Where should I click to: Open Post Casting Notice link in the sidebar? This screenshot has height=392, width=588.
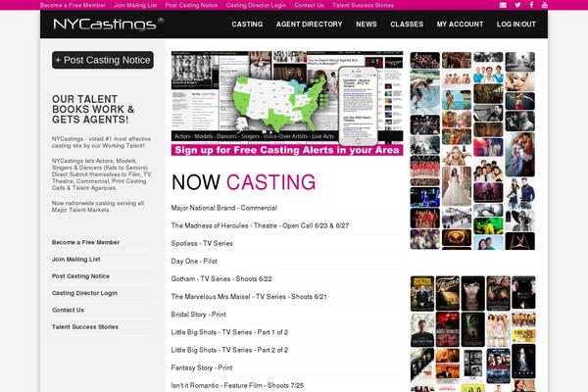[80, 276]
